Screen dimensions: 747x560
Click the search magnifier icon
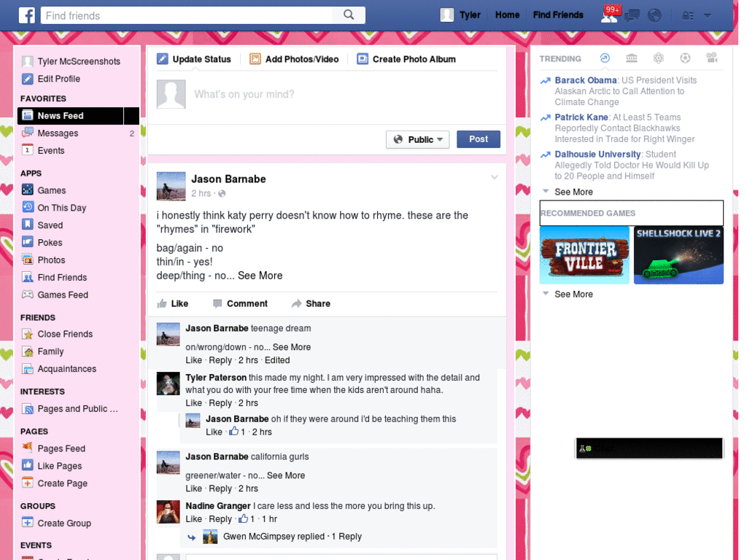pyautogui.click(x=349, y=15)
